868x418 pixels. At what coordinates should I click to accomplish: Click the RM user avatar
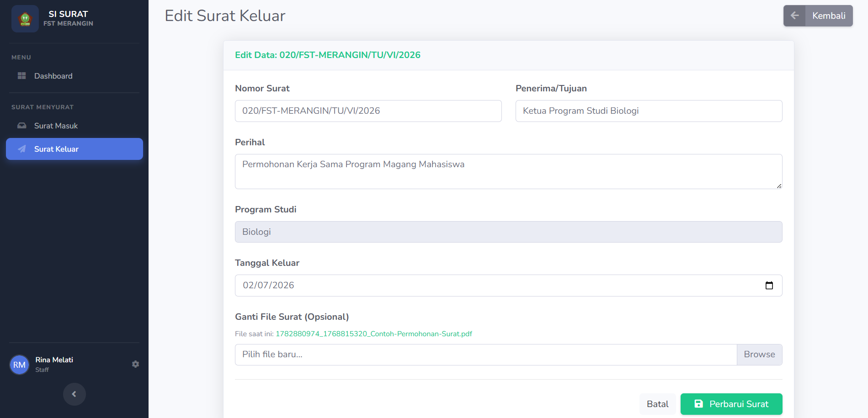[19, 365]
